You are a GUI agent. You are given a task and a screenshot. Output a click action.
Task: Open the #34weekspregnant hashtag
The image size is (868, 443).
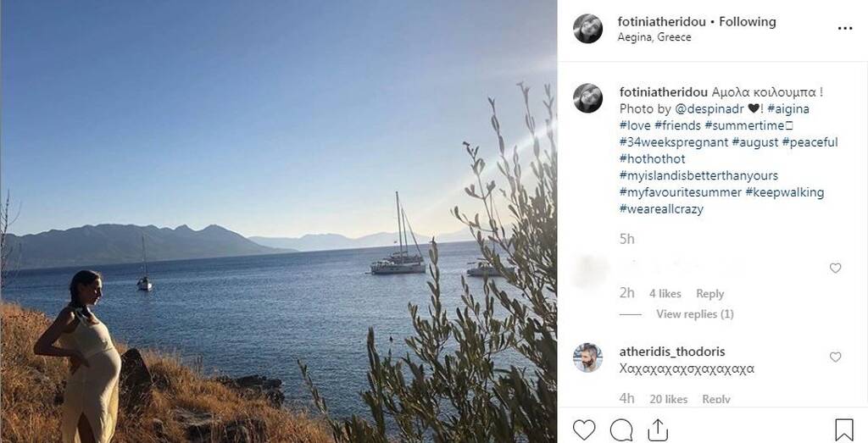674,142
